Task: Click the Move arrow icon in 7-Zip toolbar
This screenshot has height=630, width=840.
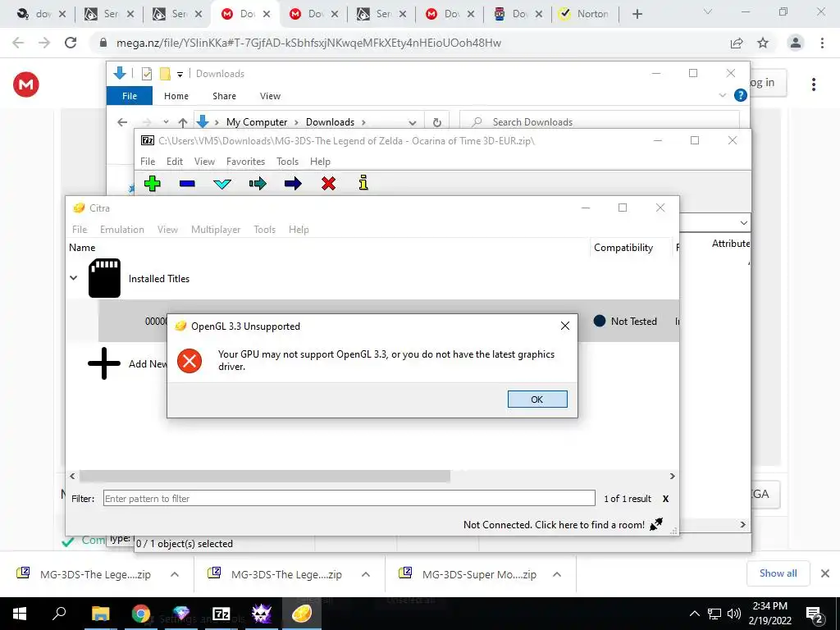Action: coord(293,184)
